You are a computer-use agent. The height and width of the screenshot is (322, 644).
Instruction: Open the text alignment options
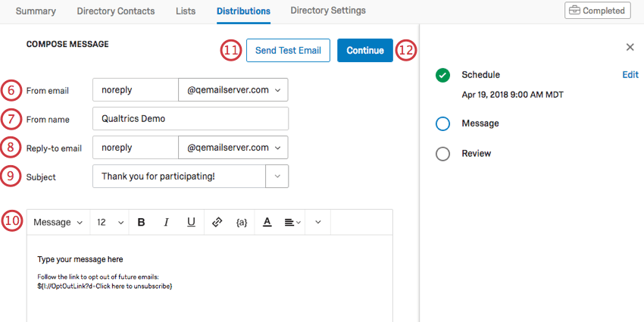click(x=292, y=223)
